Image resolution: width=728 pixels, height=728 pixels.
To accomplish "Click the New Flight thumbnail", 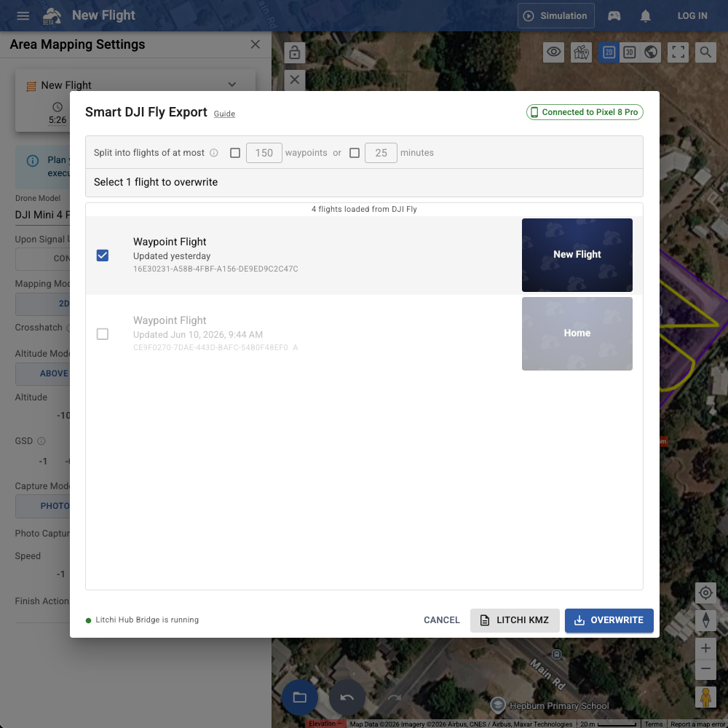I will 577,255.
